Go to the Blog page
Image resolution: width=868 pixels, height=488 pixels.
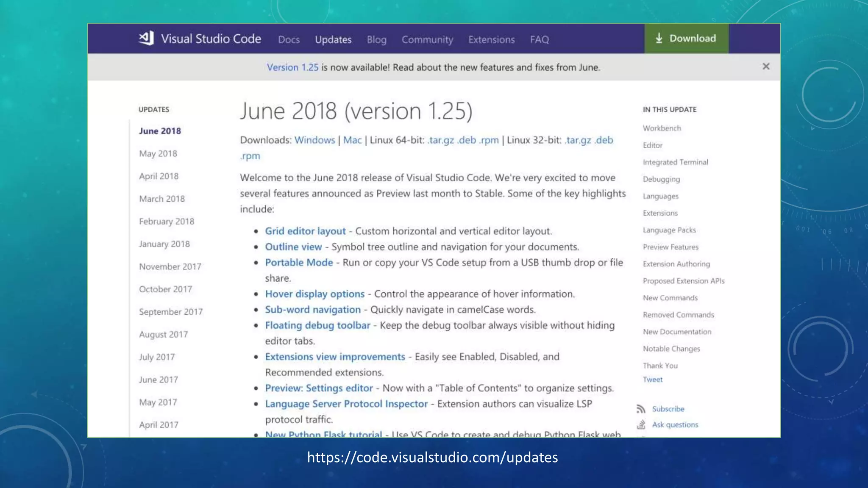pos(376,39)
